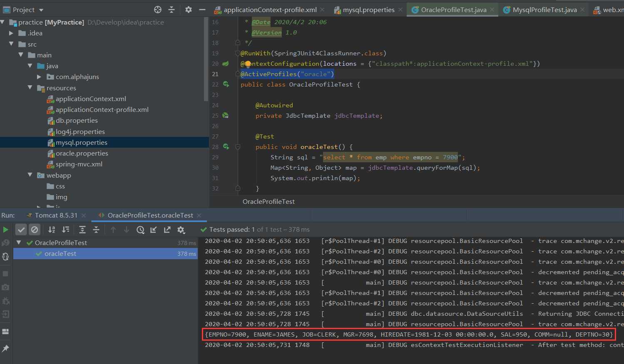Select the img folder under webapp
This screenshot has height=364, width=624.
tap(61, 197)
